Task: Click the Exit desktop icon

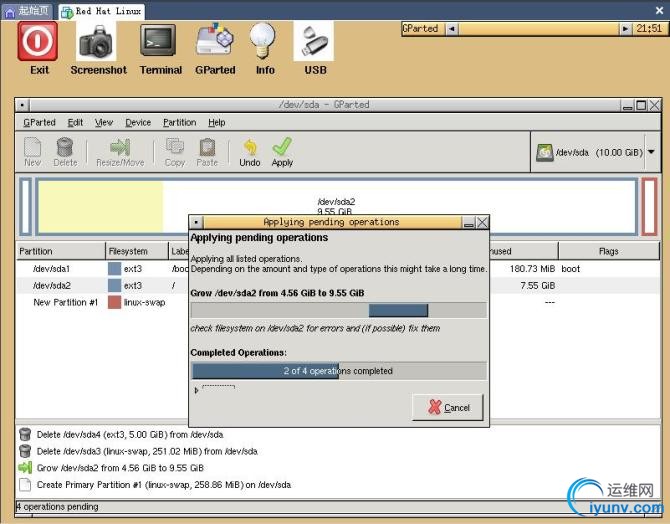Action: 38,41
